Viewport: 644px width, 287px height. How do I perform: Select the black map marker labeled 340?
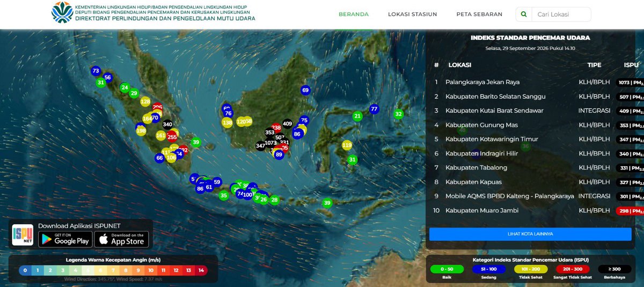point(167,124)
